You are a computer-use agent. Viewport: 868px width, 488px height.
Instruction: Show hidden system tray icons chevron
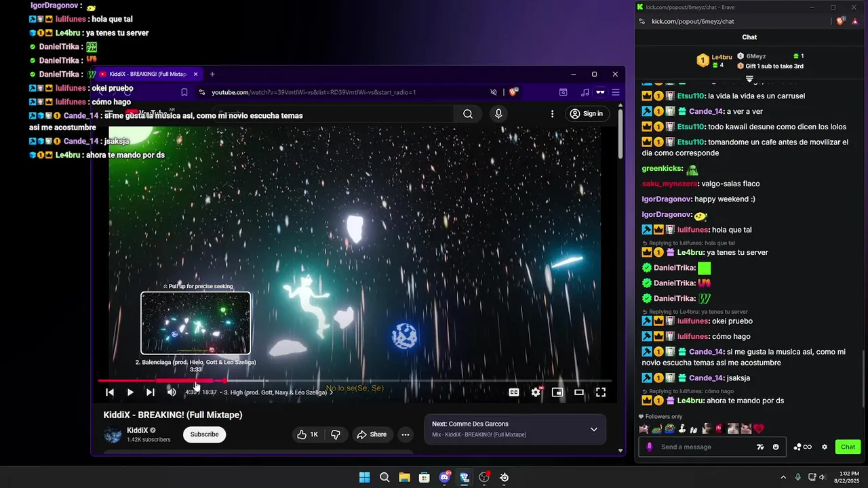click(x=783, y=477)
